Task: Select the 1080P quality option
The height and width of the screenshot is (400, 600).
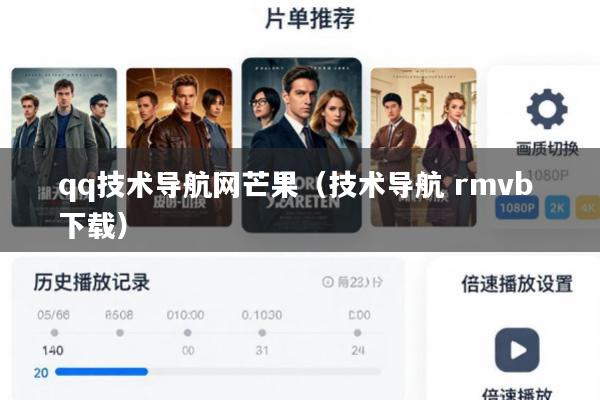Action: [x=517, y=207]
